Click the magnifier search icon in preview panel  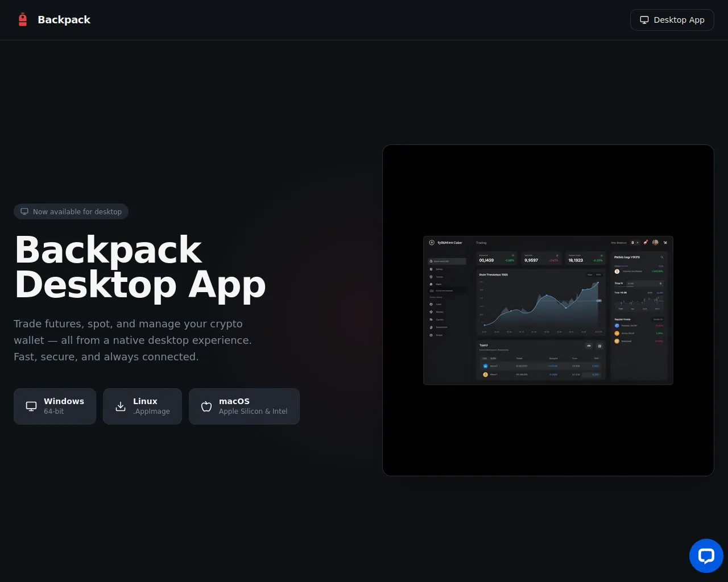(661, 257)
